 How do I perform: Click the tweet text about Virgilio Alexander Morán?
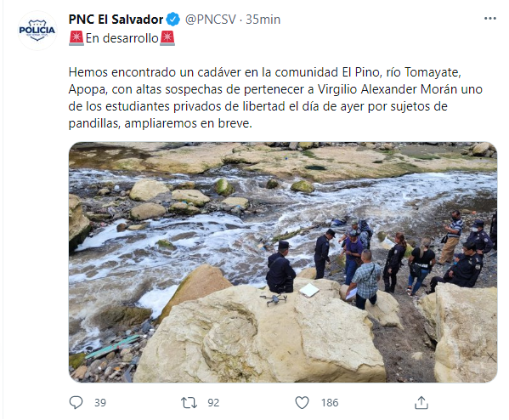pyautogui.click(x=275, y=98)
